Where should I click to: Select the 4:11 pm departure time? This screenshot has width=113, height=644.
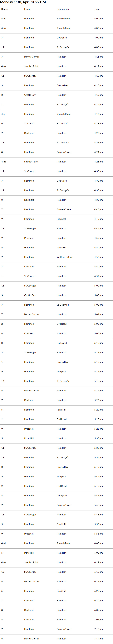(x=98, y=57)
